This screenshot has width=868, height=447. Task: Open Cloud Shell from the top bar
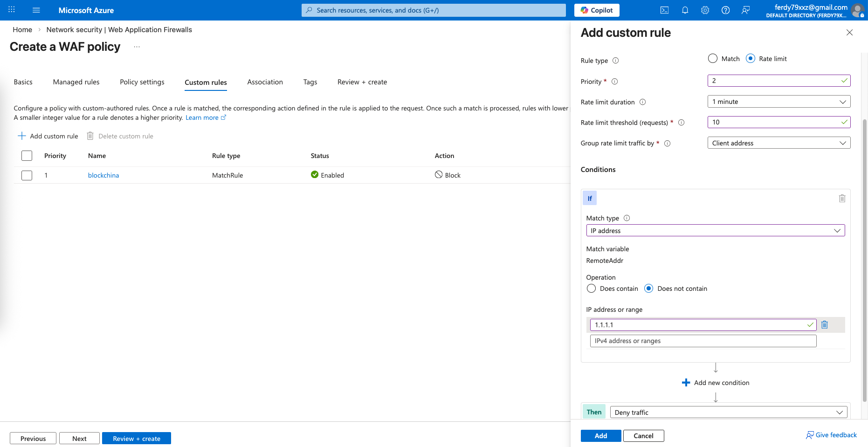664,10
